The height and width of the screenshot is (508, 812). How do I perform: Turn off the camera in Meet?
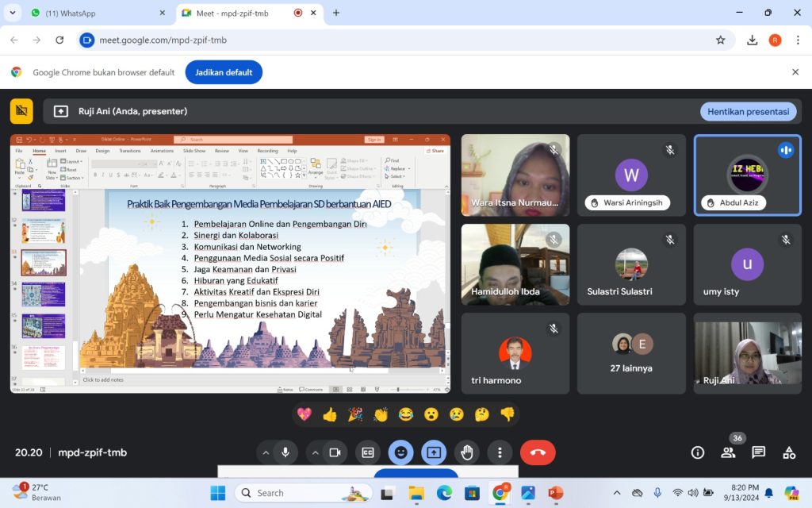point(334,452)
